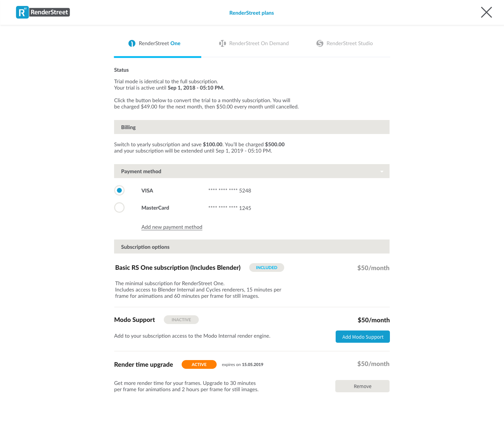Click the orange ACTIVE status badge
The width and height of the screenshot is (504, 429).
click(x=199, y=365)
